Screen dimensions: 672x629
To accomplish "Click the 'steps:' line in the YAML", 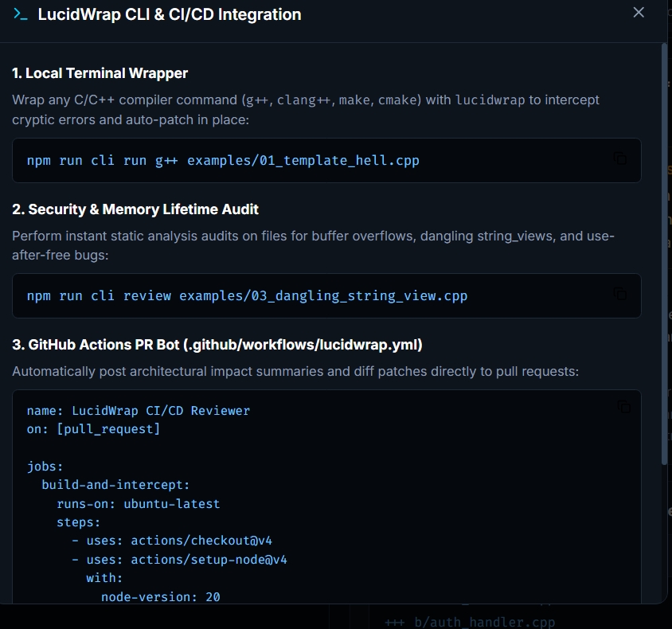I will coord(79,522).
